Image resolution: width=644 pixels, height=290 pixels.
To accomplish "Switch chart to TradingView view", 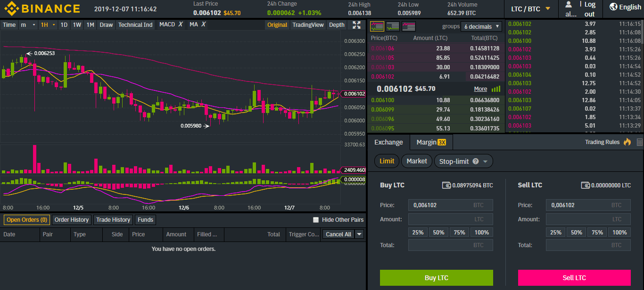I will 308,25.
